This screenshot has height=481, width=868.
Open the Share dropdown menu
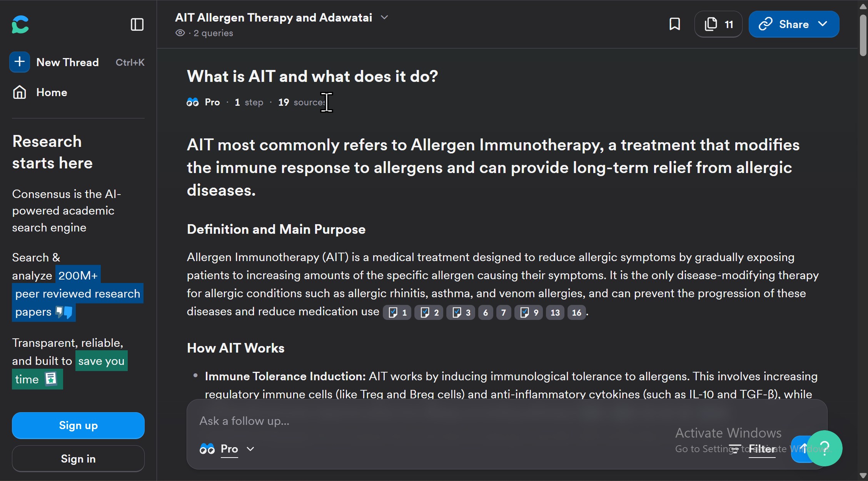tap(794, 24)
